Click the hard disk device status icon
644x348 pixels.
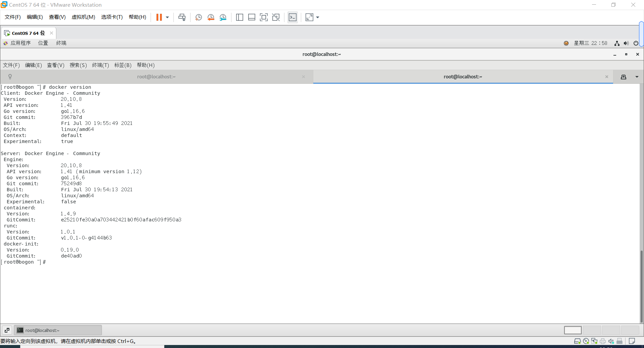[577, 341]
